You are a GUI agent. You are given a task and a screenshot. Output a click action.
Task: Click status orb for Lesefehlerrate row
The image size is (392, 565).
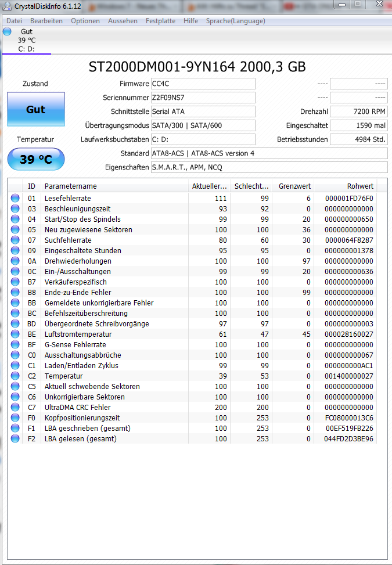[x=15, y=198]
